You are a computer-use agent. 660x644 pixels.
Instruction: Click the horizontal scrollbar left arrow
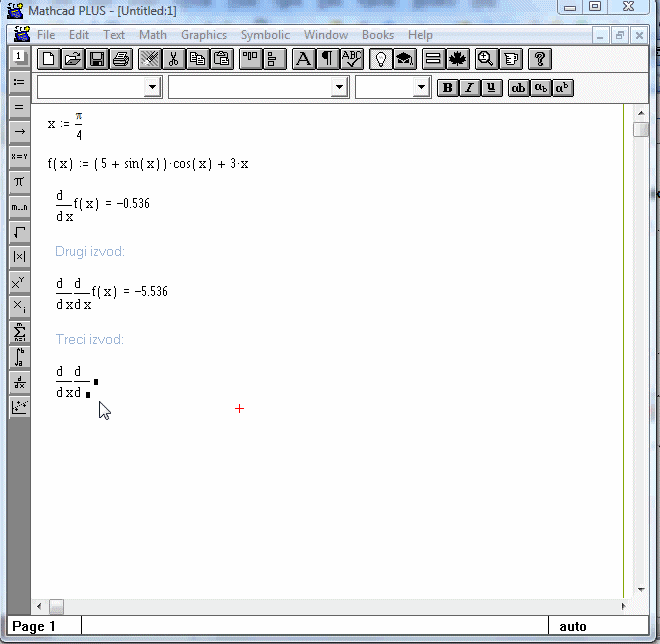coord(40,606)
